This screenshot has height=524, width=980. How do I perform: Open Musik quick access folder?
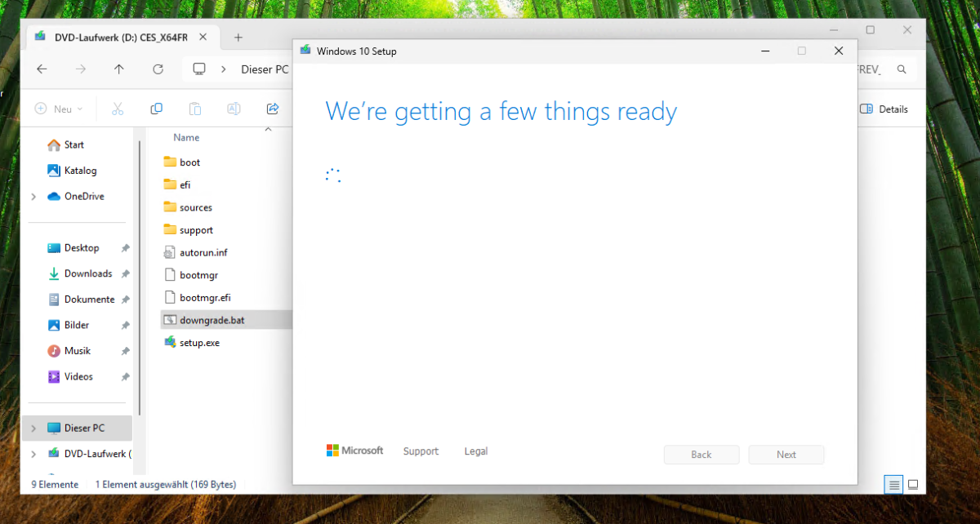[77, 350]
